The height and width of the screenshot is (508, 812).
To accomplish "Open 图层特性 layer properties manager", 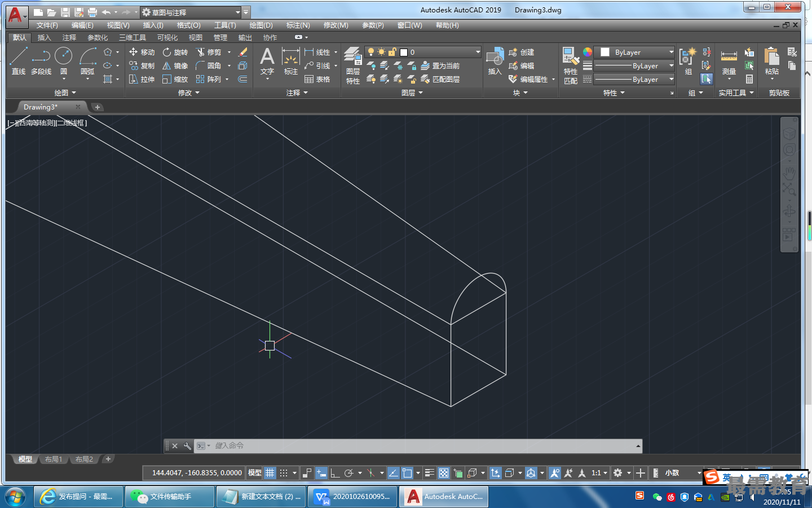I will pos(353,66).
